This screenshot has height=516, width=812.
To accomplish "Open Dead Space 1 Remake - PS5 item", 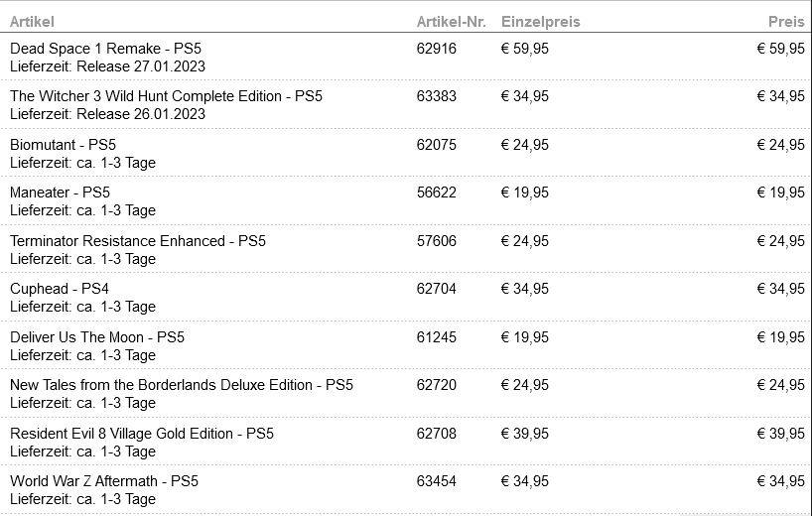I will click(105, 49).
